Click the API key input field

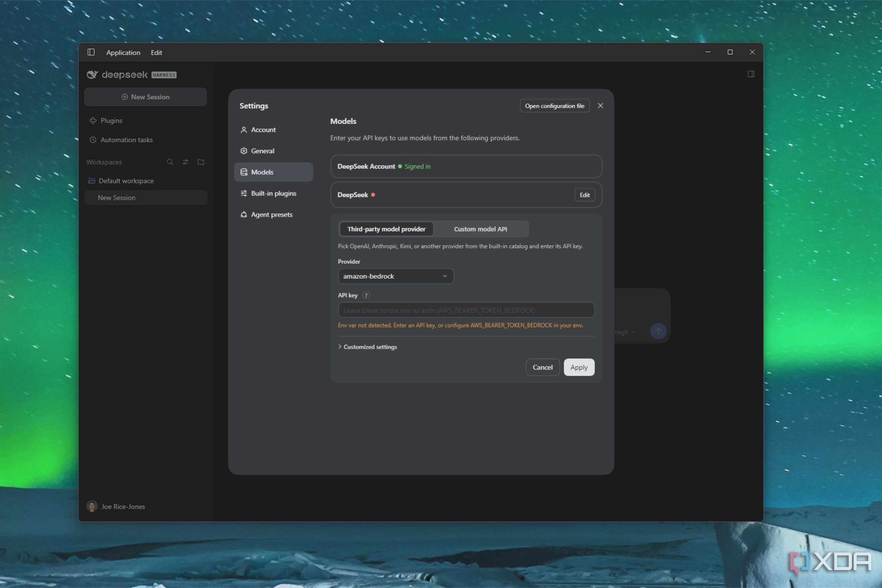click(x=466, y=310)
